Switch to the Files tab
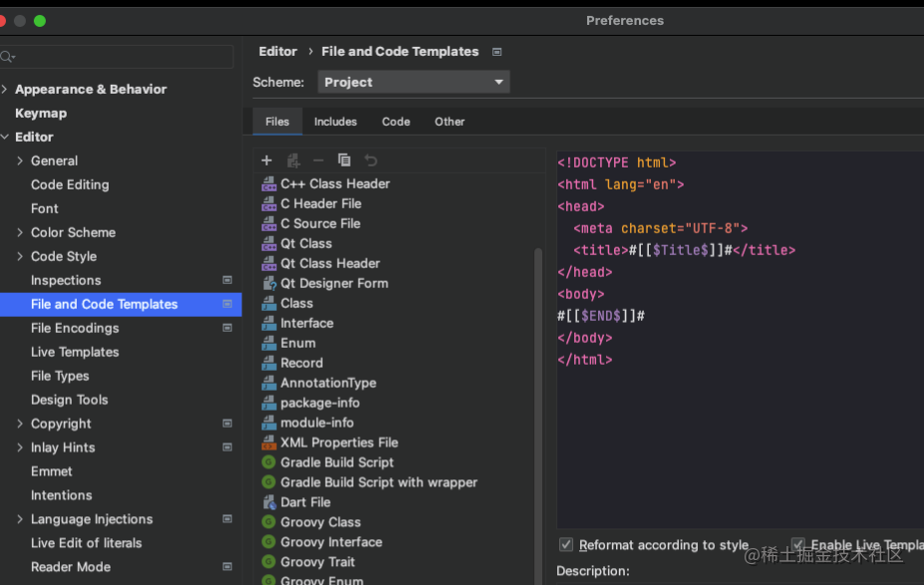The height and width of the screenshot is (585, 924). pyautogui.click(x=277, y=122)
